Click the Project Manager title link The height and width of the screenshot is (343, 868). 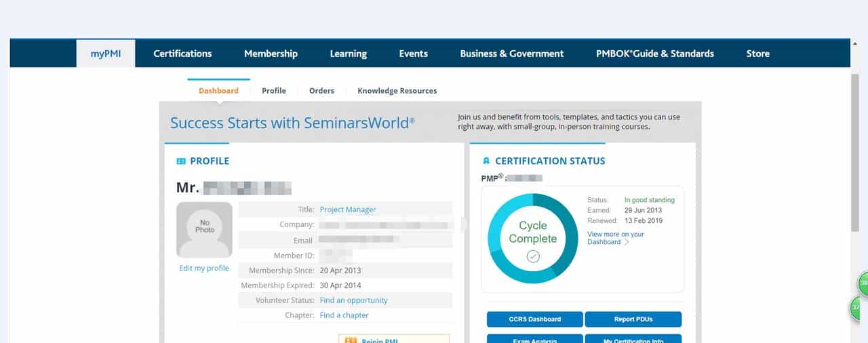(348, 209)
